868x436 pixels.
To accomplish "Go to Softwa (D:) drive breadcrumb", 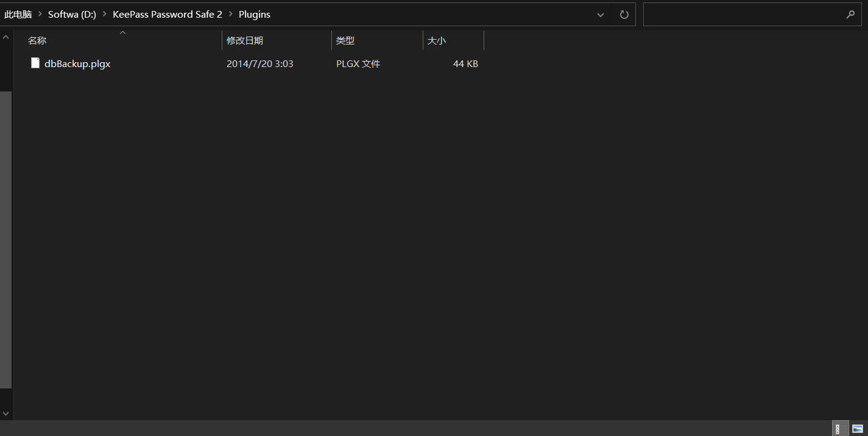I will click(x=72, y=15).
